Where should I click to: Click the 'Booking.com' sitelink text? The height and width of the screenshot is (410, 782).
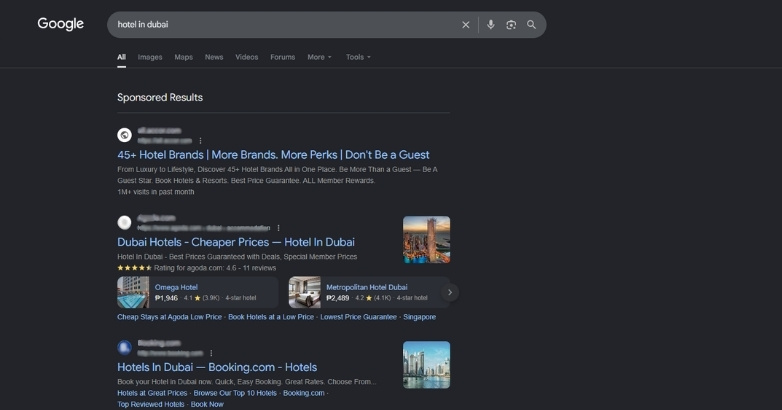(x=304, y=393)
